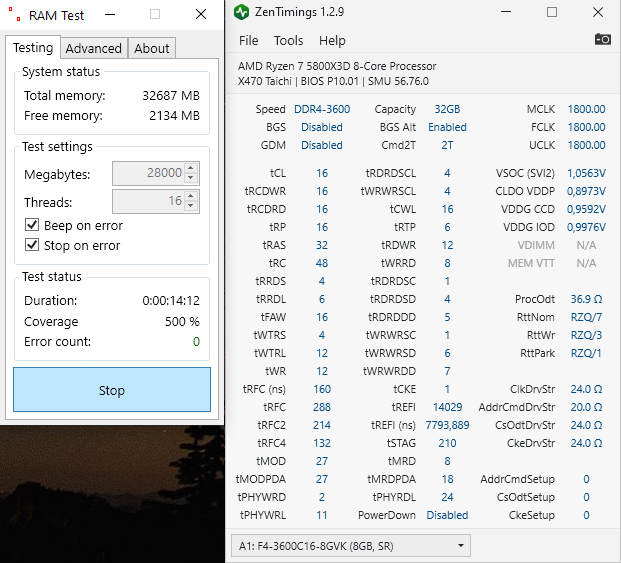The height and width of the screenshot is (563, 621).
Task: Click the BGS Alt Enabled value
Action: pos(447,127)
